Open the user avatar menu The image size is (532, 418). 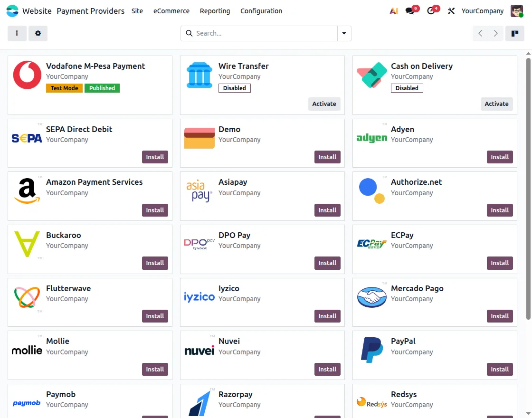517,11
